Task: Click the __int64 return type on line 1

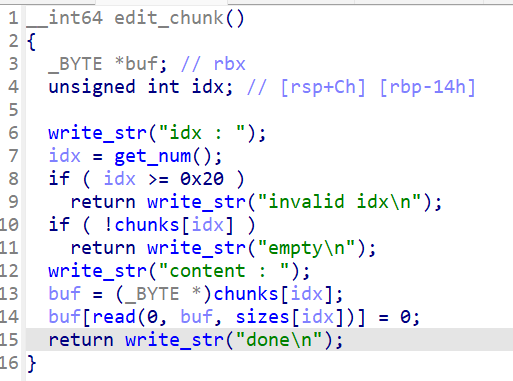Action: pyautogui.click(x=65, y=18)
